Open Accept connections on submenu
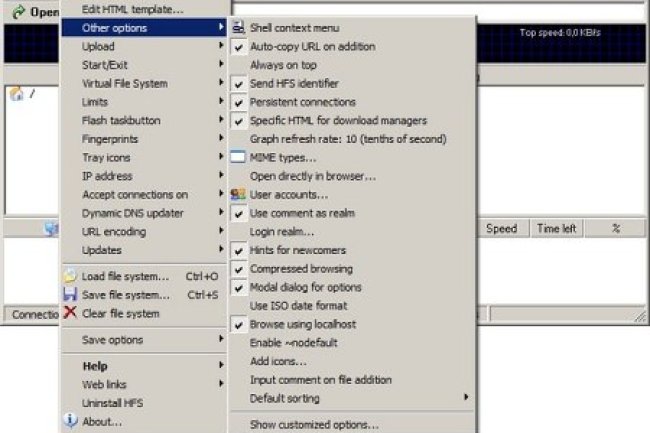This screenshot has height=433, width=650. [144, 194]
